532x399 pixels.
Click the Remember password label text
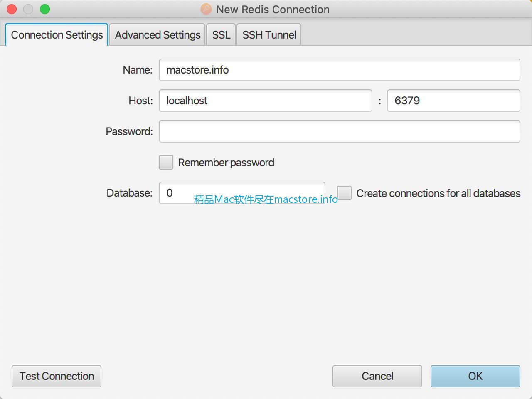pyautogui.click(x=226, y=163)
